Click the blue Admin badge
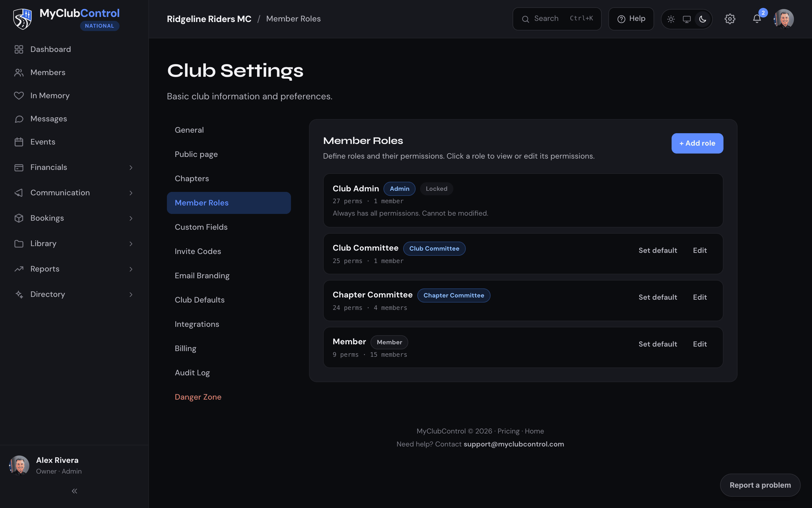This screenshot has height=508, width=812. pos(399,189)
